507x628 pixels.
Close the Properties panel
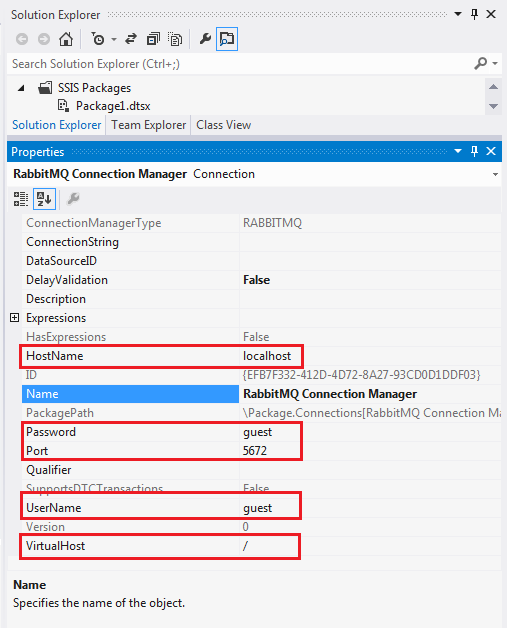point(491,151)
